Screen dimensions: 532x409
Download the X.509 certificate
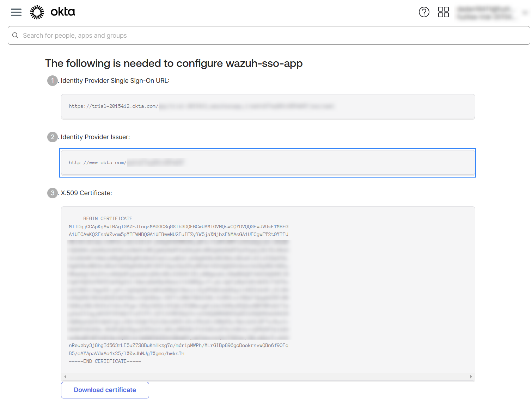click(x=105, y=390)
